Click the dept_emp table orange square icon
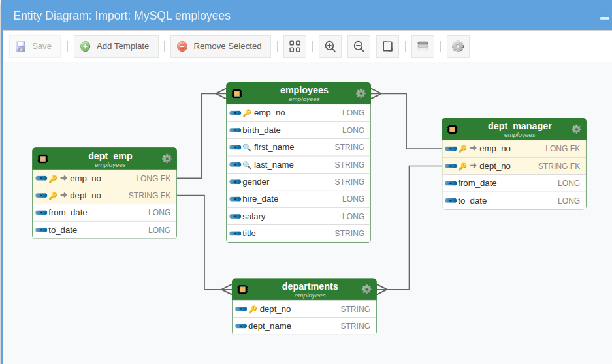This screenshot has width=612, height=364. [42, 159]
